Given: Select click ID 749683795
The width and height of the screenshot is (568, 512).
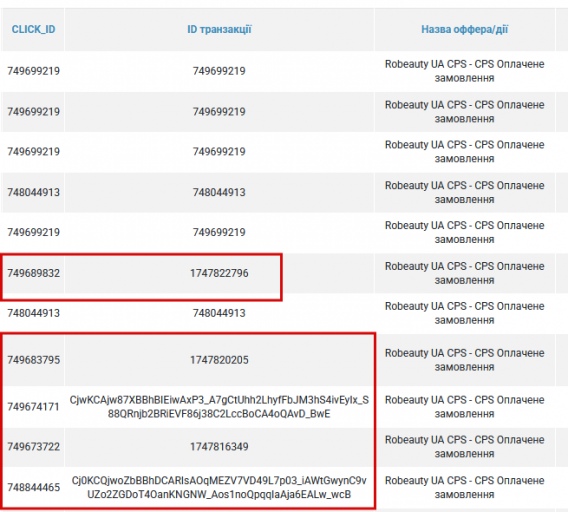Looking at the screenshot, I should [33, 360].
